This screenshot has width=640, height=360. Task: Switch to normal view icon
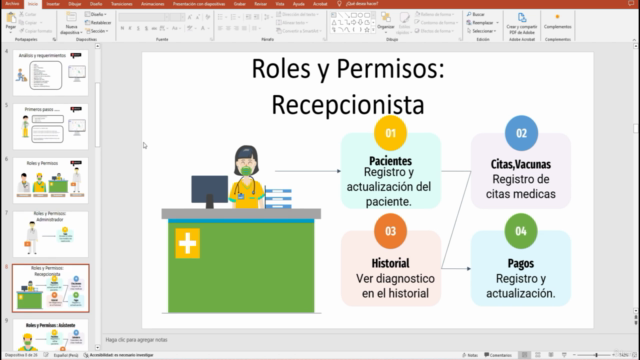tap(525, 355)
